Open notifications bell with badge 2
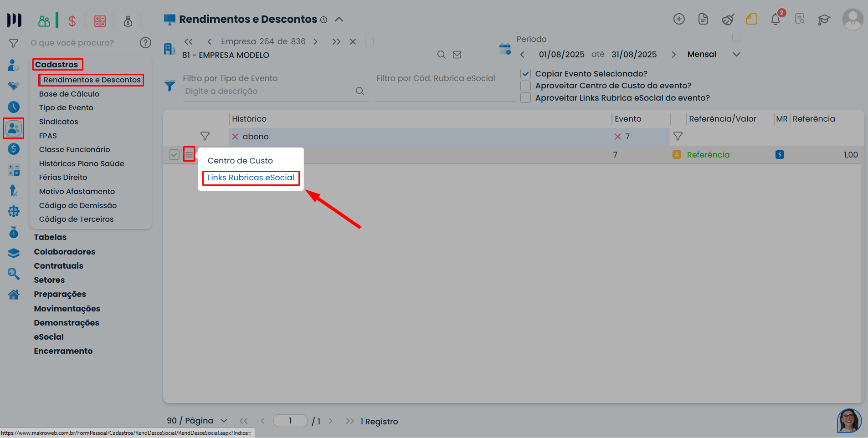The width and height of the screenshot is (868, 438). (x=776, y=19)
